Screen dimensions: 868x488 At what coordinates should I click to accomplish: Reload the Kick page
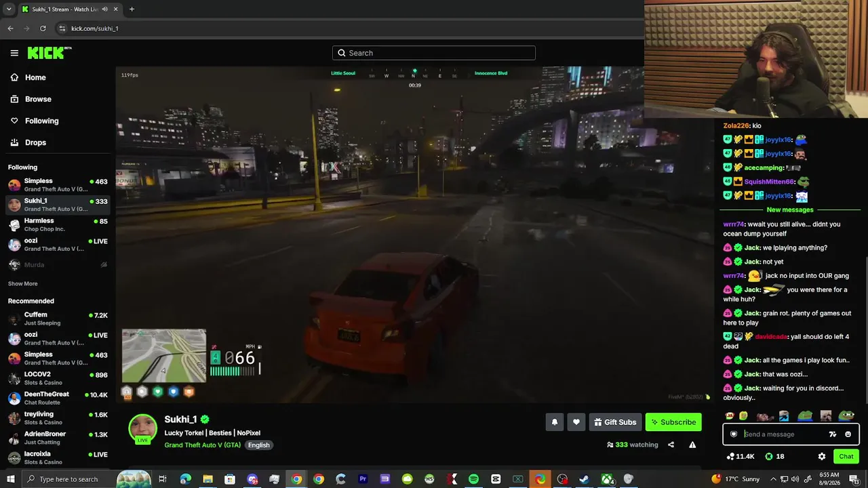coord(43,28)
